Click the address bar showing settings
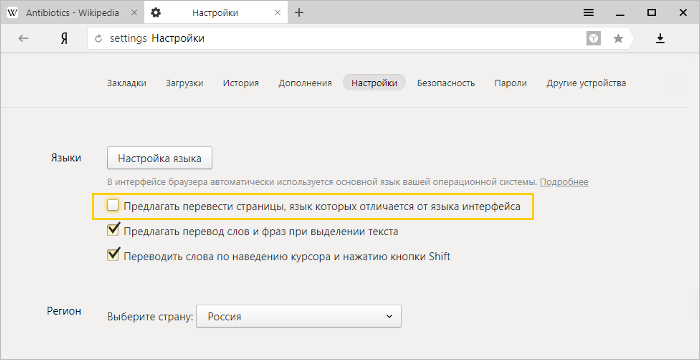The width and height of the screenshot is (700, 360). coord(339,39)
